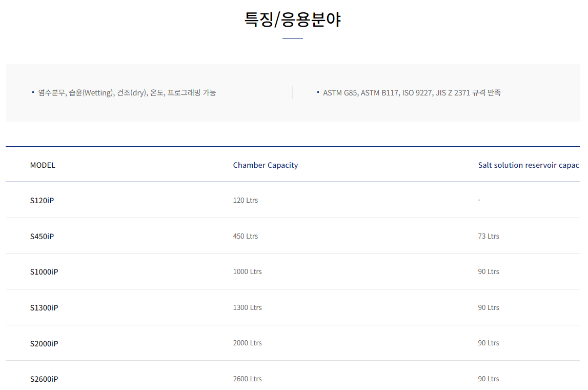Viewport: 588px width, 390px height.
Task: Click the Salt solution reservoir column header
Action: pos(529,165)
